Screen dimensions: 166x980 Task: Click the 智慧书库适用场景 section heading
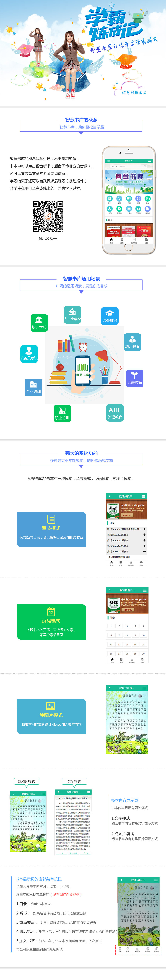tap(82, 278)
